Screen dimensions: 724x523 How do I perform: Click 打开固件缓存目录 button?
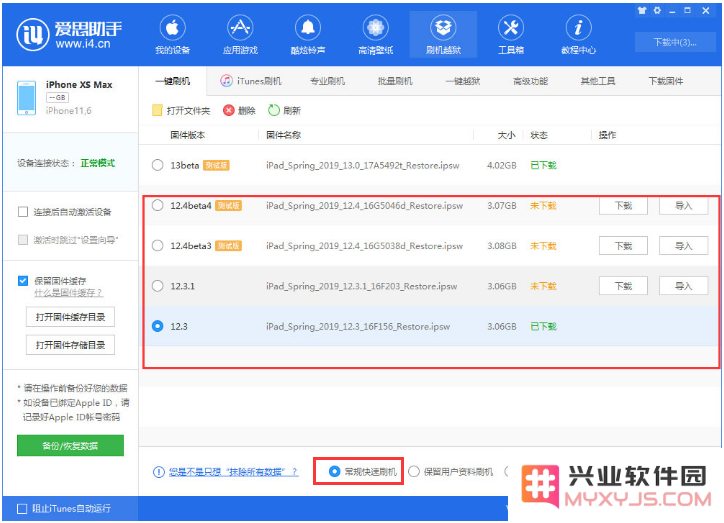pos(70,317)
